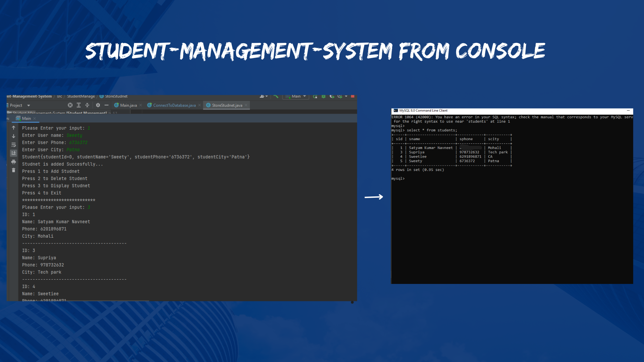Click the Down the Stack Trace arrow

[x=13, y=136]
